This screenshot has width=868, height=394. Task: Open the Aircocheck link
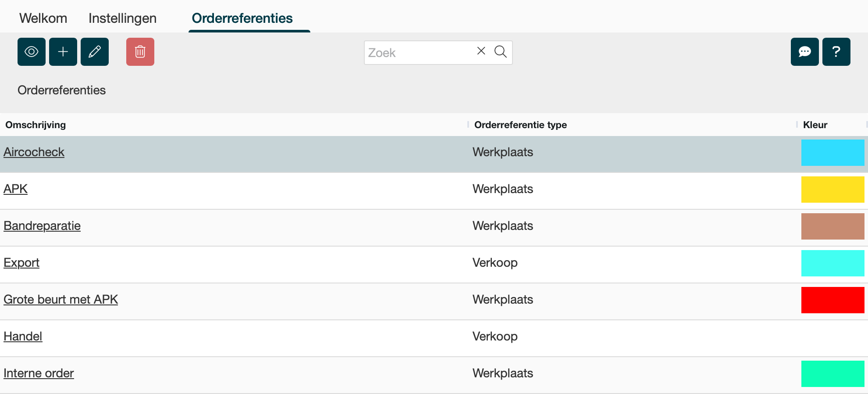[x=34, y=152]
